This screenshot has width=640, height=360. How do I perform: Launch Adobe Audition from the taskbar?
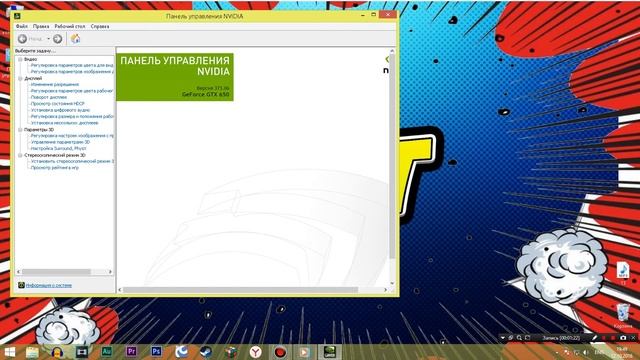click(107, 351)
